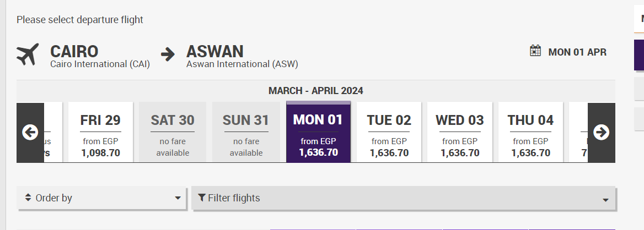Viewport: 644px width, 230px height.
Task: Click the arrow icon between Cairo and Aswan
Action: (168, 54)
